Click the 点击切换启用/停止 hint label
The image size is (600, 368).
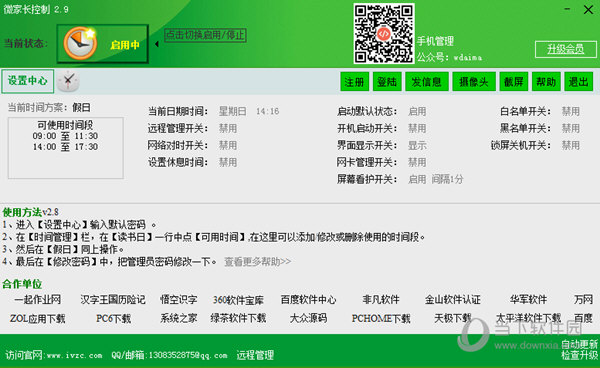pos(205,35)
